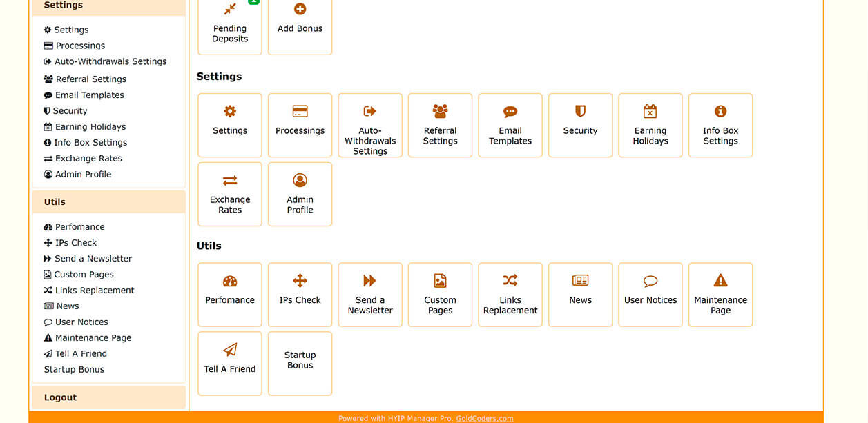
Task: Select User Notices in sidebar
Action: [x=76, y=322]
